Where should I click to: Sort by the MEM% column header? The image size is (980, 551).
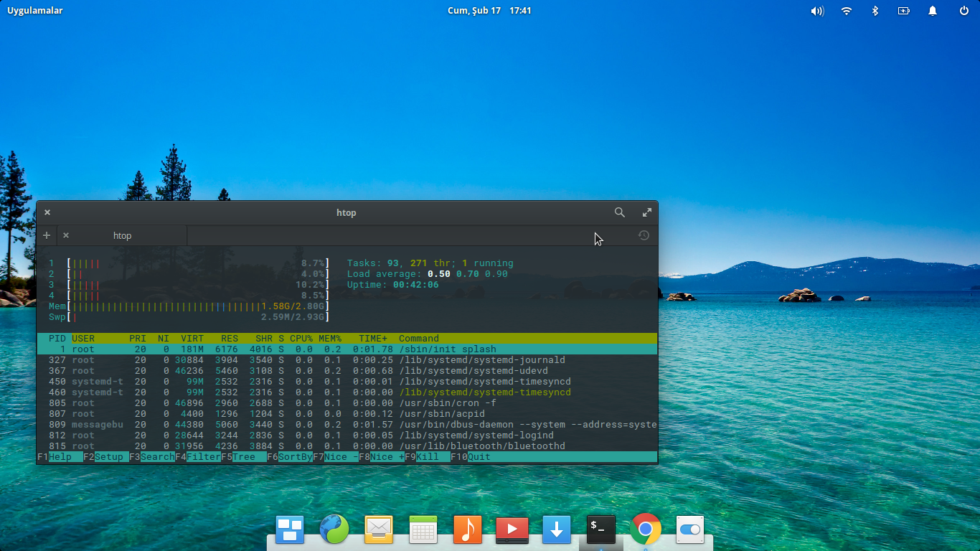click(x=330, y=339)
